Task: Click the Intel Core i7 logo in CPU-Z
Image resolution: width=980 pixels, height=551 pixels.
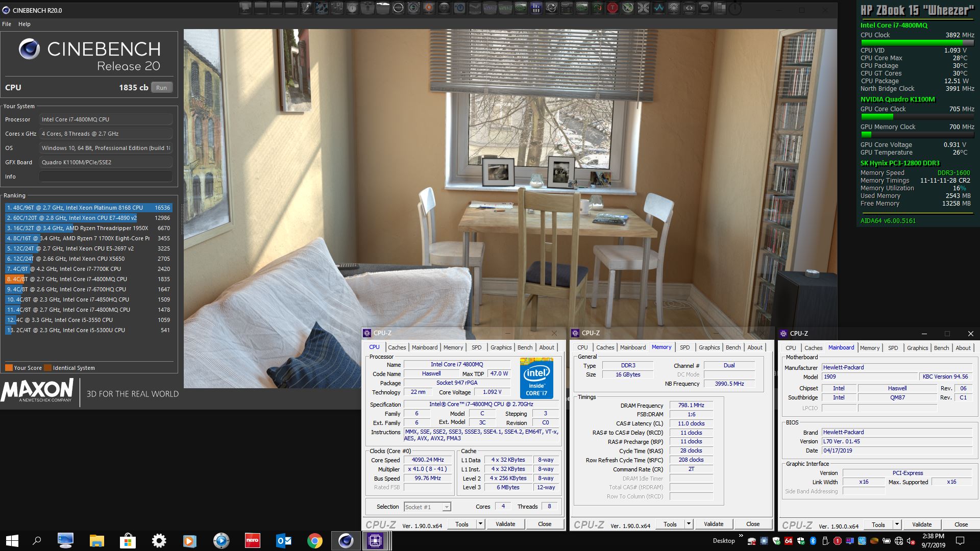Action: point(536,378)
